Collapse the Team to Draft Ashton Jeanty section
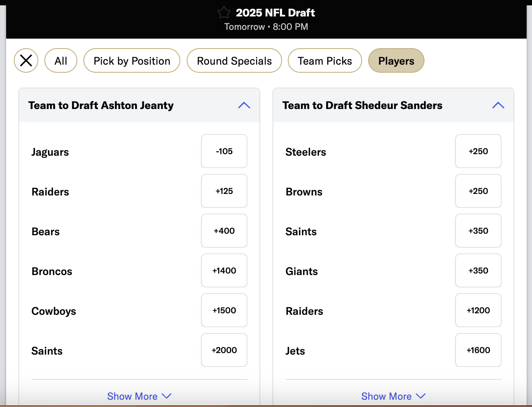Viewport: 532px width, 407px height. click(244, 105)
